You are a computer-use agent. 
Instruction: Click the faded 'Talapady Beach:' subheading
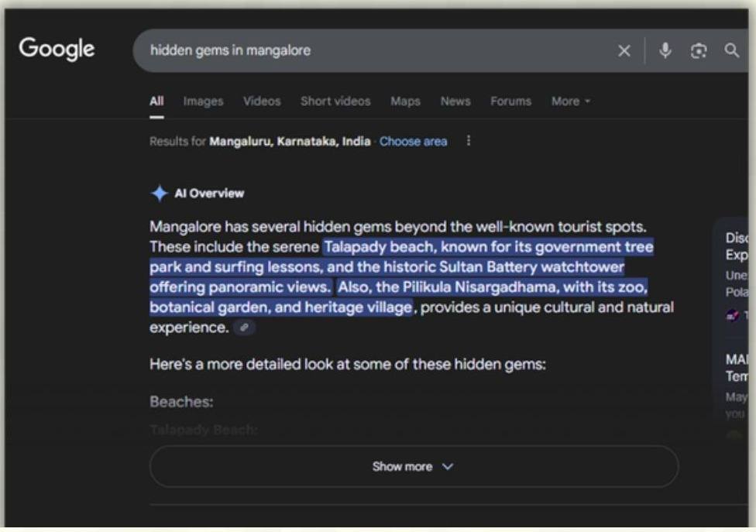[204, 429]
